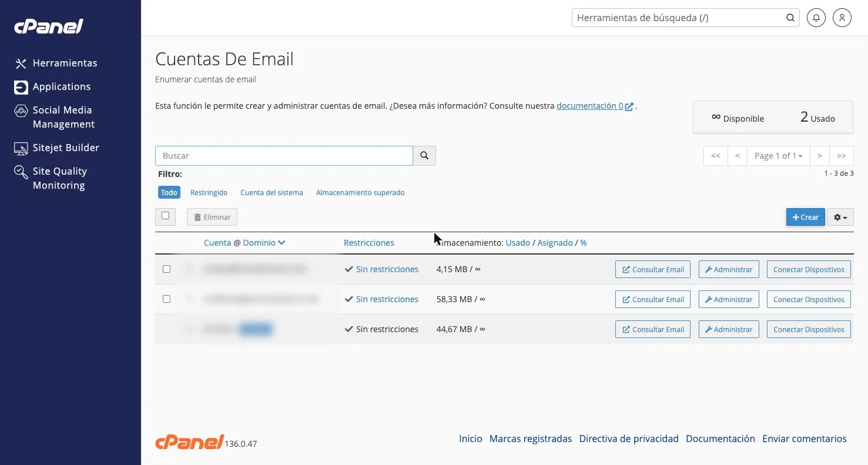Toggle sort order on the Dominio column
This screenshot has width=868, height=465.
[x=264, y=243]
